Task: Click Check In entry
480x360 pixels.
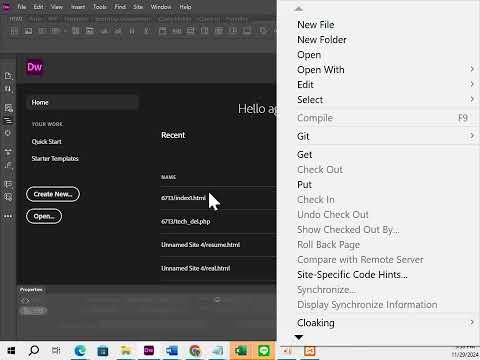Action: point(316,200)
